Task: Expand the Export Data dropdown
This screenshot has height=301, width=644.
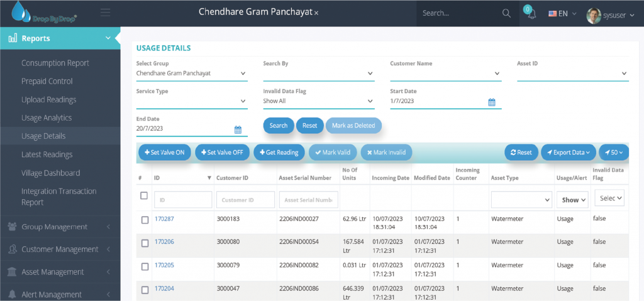Action: pos(568,153)
